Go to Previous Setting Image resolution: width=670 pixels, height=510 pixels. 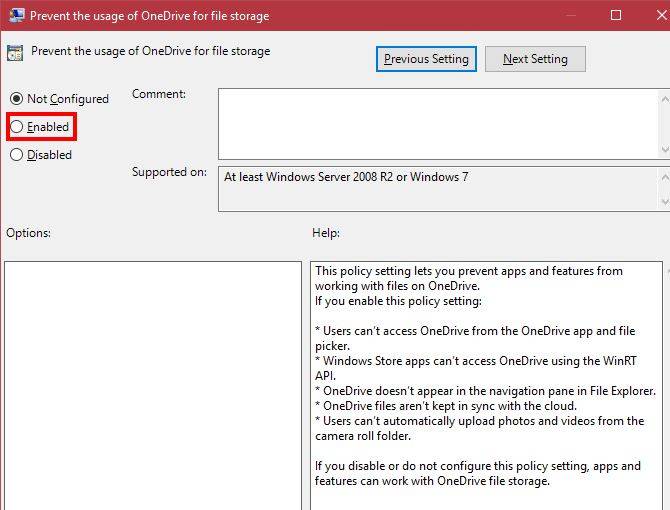pos(426,59)
